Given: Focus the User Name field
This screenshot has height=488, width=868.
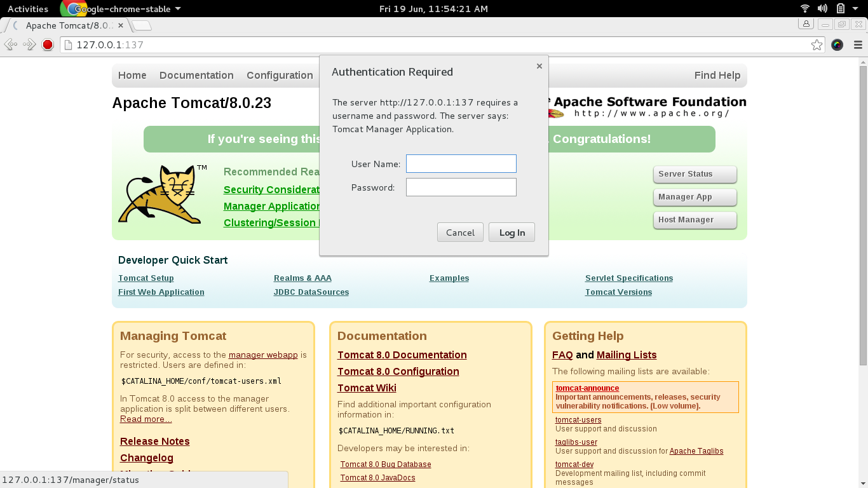Looking at the screenshot, I should pyautogui.click(x=461, y=164).
